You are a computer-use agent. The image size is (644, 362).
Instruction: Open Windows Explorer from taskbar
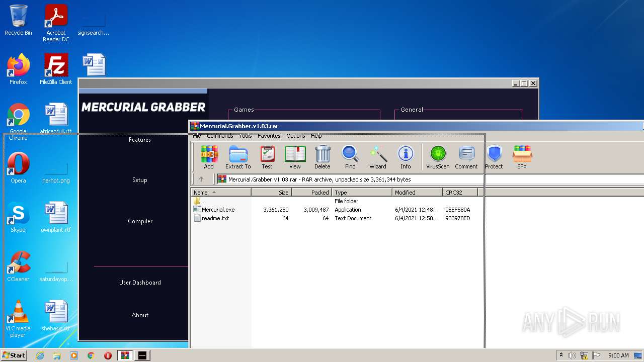(x=57, y=355)
